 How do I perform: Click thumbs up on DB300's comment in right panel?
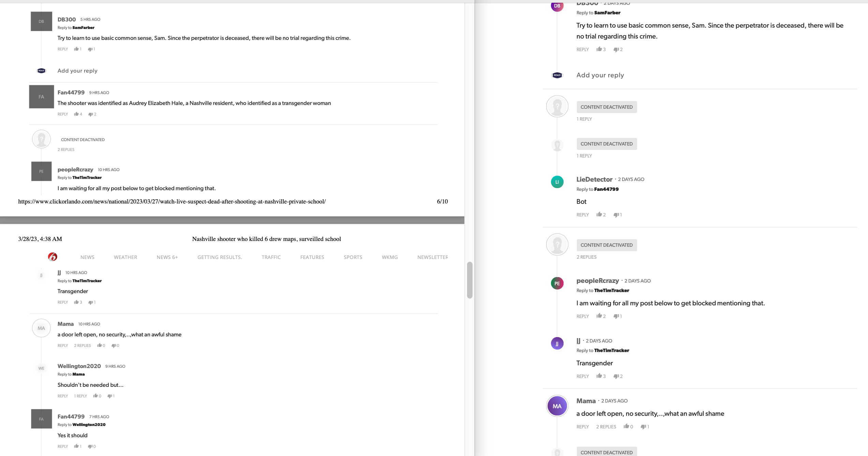pos(599,49)
